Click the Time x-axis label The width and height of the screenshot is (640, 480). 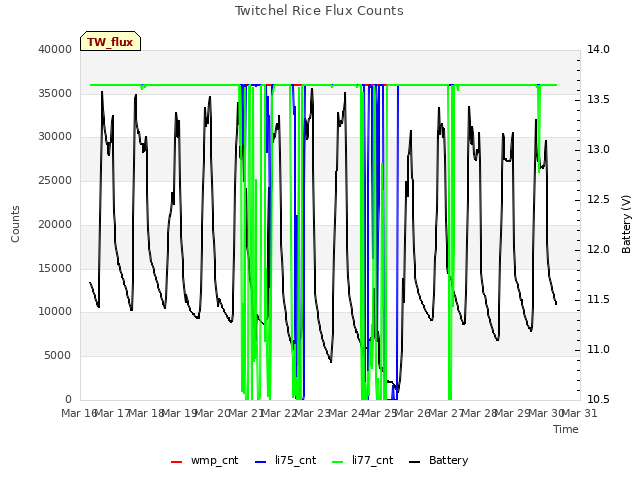566,429
